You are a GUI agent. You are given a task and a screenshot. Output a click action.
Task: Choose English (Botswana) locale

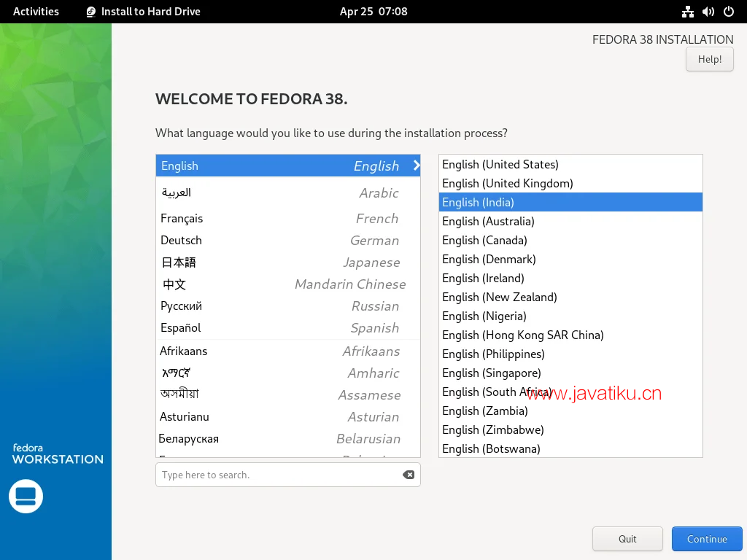tap(570, 448)
